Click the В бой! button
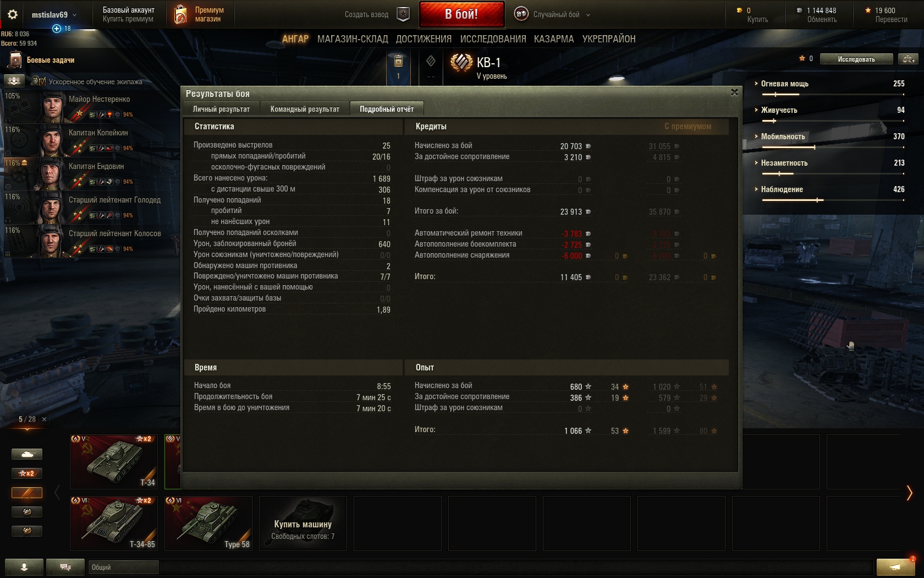 [461, 14]
